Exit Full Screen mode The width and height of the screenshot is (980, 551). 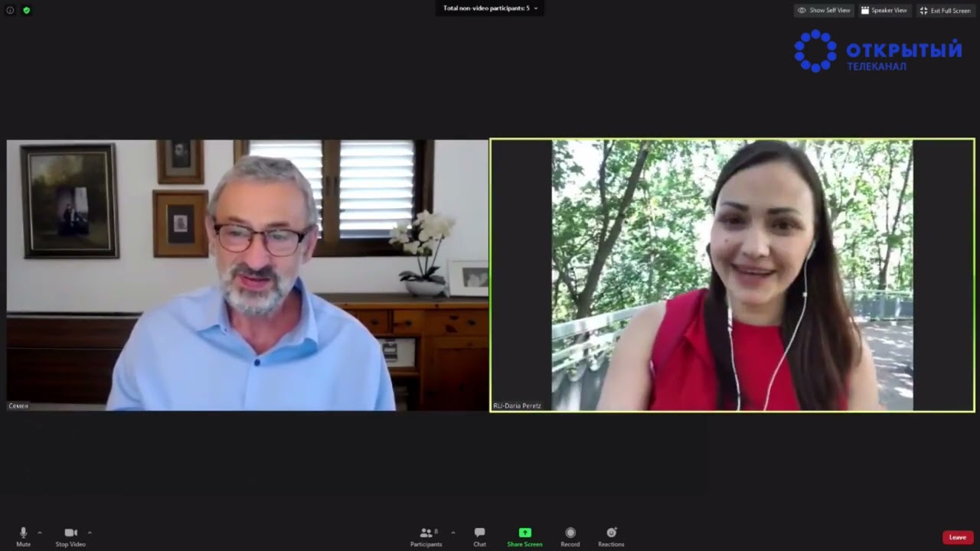pyautogui.click(x=945, y=11)
